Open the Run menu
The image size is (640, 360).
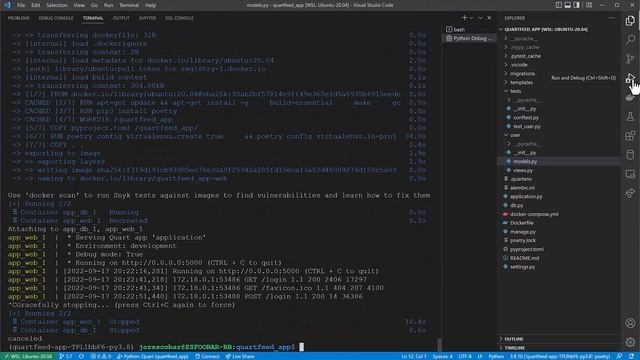(x=108, y=5)
